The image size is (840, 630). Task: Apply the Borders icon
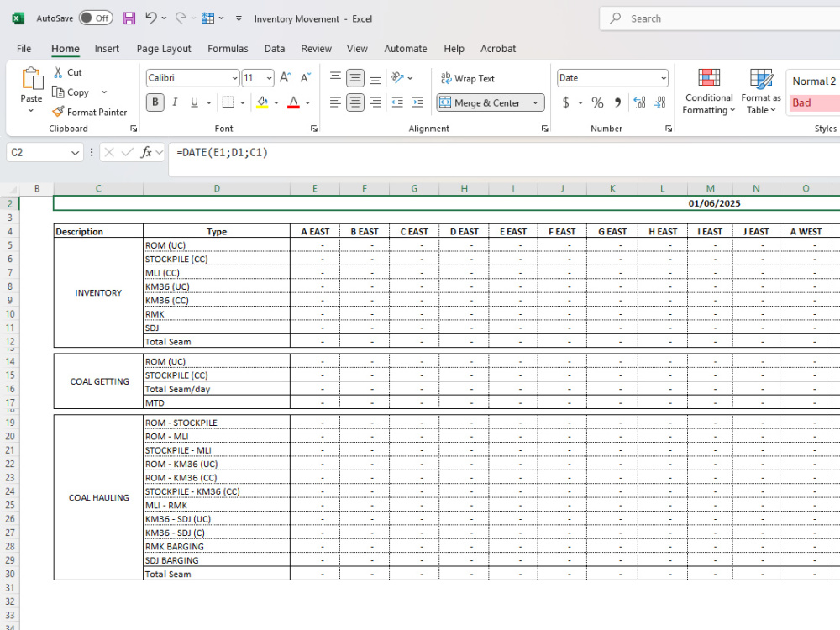click(228, 102)
